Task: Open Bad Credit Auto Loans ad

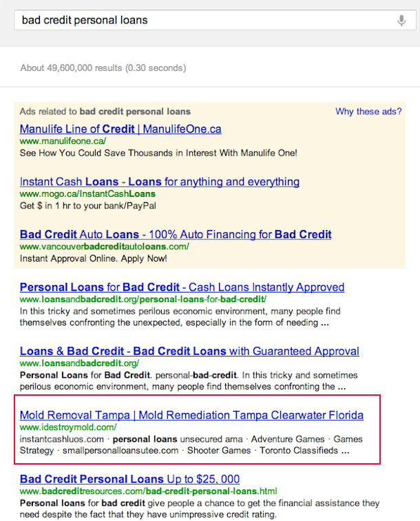Action: click(x=176, y=235)
